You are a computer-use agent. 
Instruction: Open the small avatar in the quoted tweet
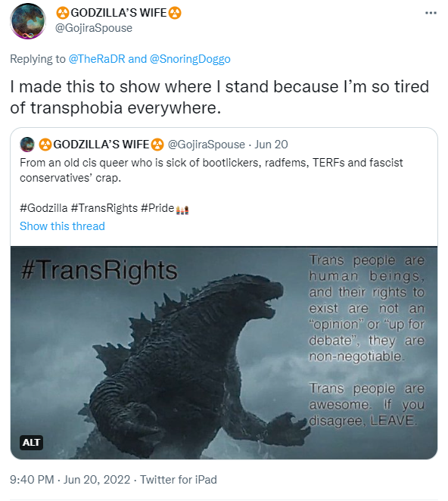pyautogui.click(x=27, y=145)
